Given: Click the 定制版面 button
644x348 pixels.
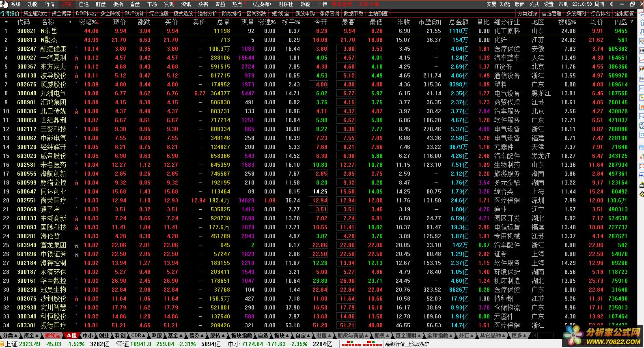Looking at the screenshot, I should click(625, 13).
